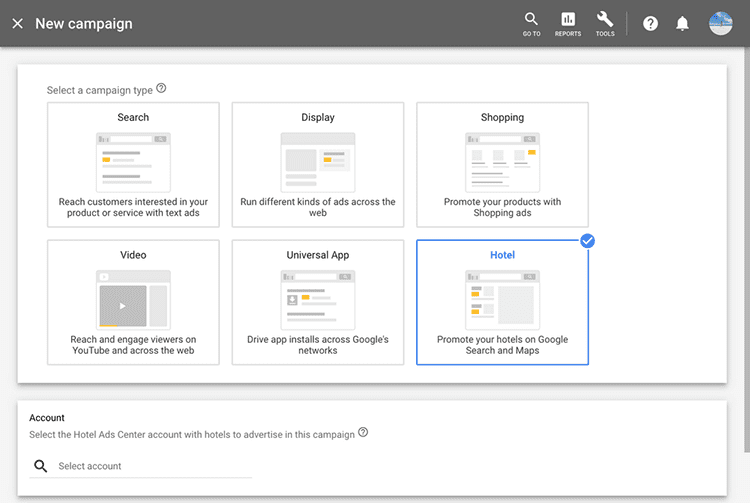Open the notifications bell
Viewport: 750px width, 503px height.
682,23
